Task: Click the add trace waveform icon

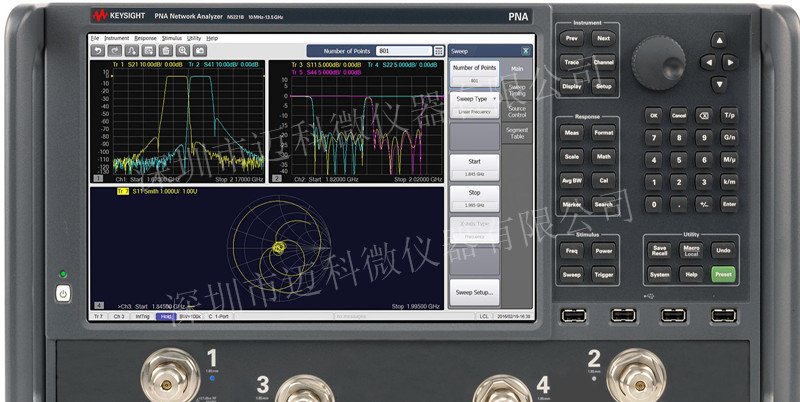Action: click(x=132, y=51)
